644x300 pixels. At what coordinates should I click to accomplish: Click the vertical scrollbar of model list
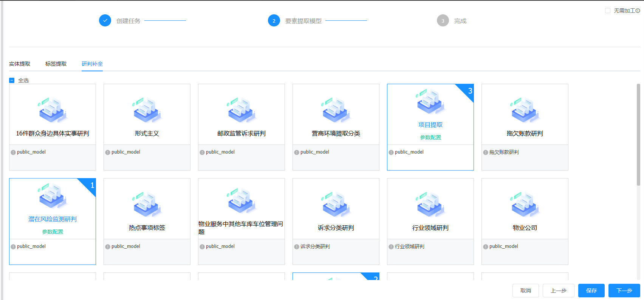[638, 135]
